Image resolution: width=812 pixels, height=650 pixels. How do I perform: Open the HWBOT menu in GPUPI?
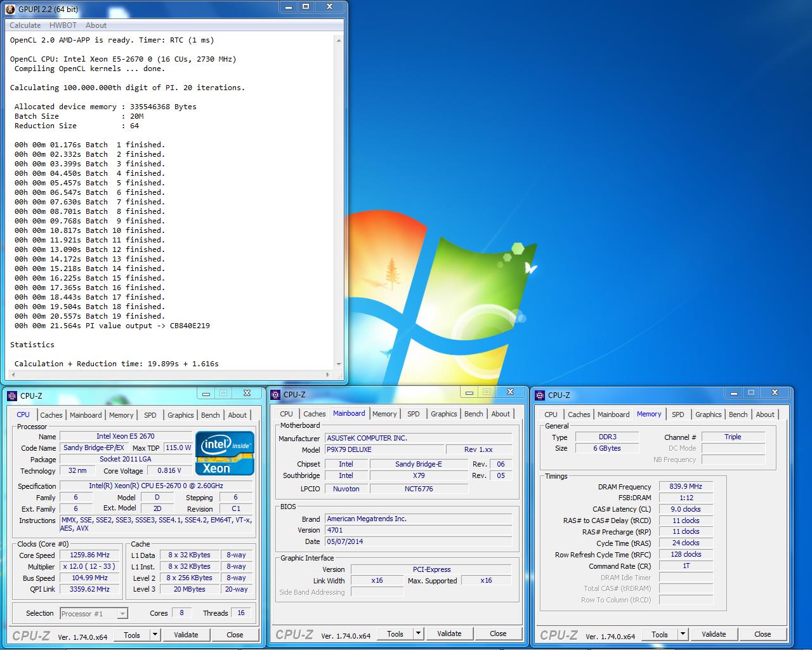click(63, 25)
